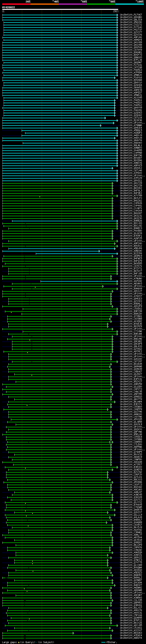Select hit label UniRef100_B9GHR1
This screenshot has width=146, height=644.
pyautogui.click(x=131, y=53)
